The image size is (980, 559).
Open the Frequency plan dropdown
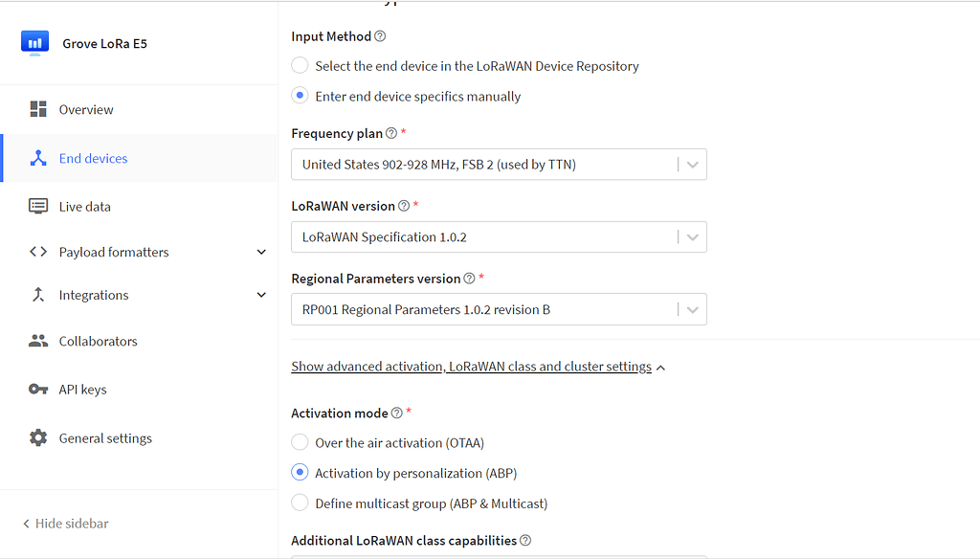pyautogui.click(x=692, y=164)
